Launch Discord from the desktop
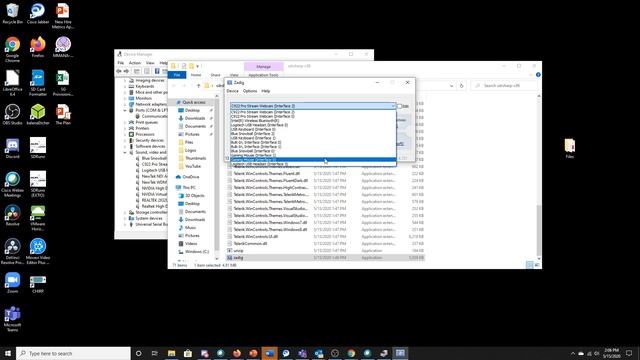The width and height of the screenshot is (640, 360). tap(12, 148)
